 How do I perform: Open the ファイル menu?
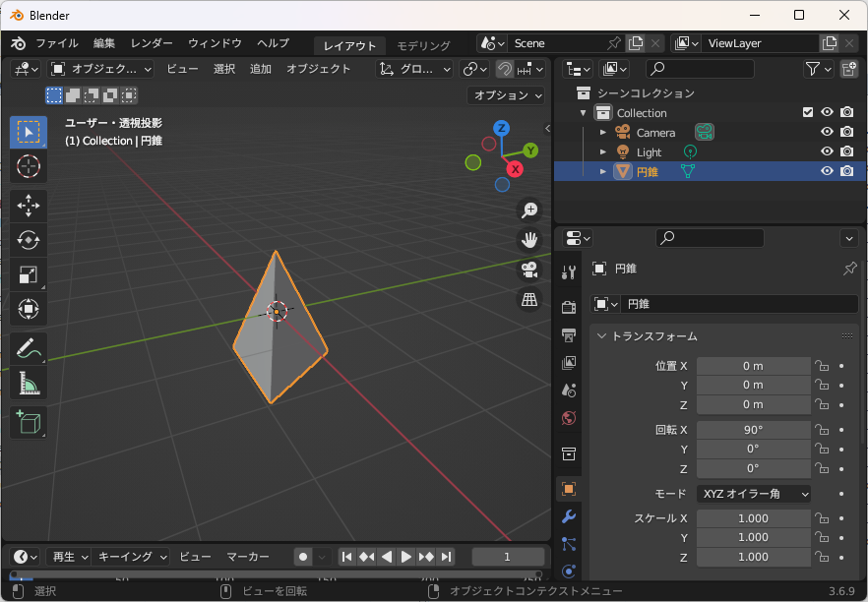point(57,43)
